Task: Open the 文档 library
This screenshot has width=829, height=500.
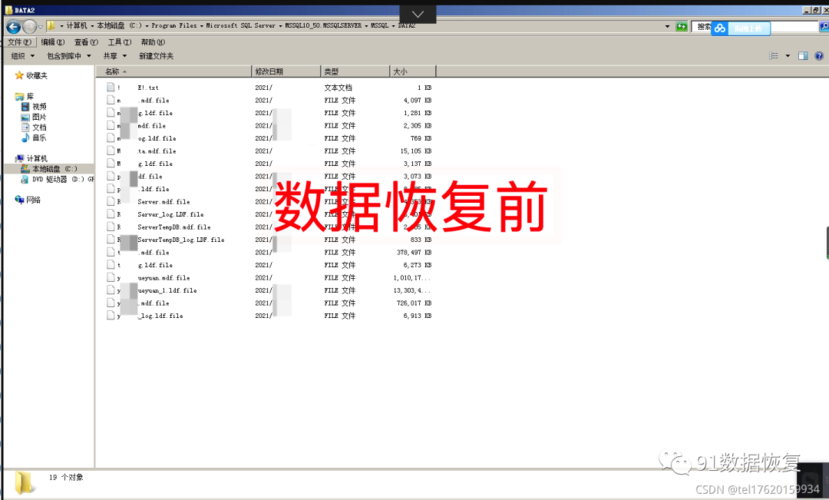Action: pos(34,127)
